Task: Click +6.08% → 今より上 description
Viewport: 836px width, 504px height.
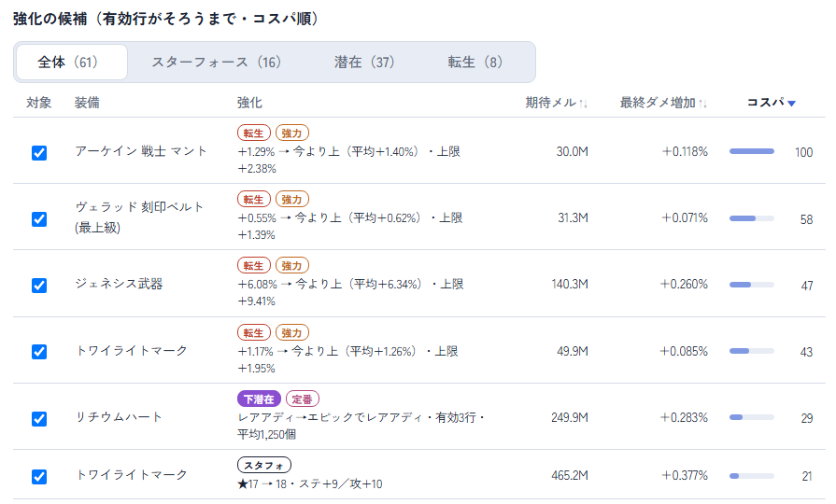Action: 350,292
